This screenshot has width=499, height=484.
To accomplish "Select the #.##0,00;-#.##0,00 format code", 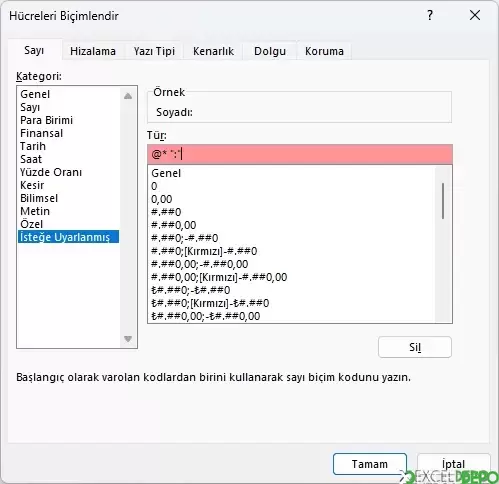I will pos(292,264).
